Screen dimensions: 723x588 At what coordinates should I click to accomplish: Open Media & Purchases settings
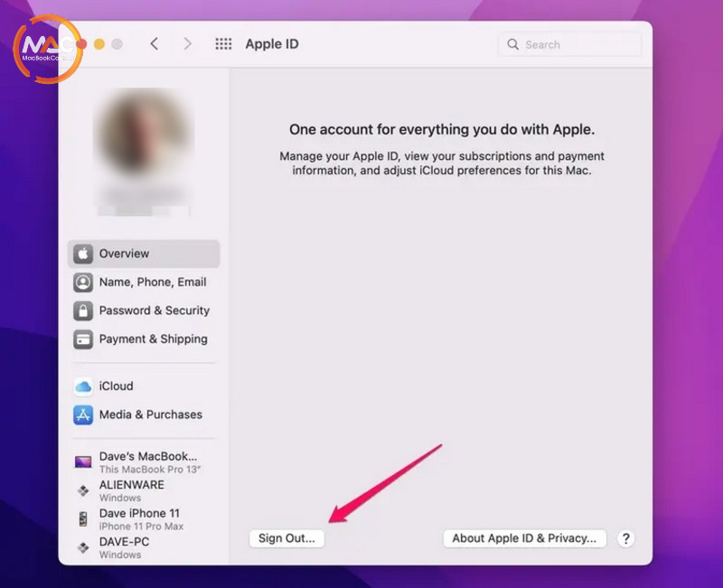pos(150,415)
